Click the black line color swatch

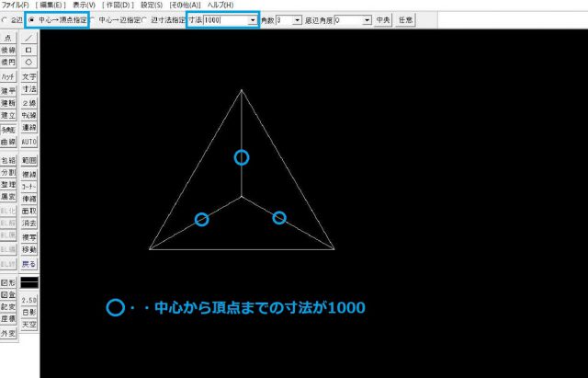28,282
